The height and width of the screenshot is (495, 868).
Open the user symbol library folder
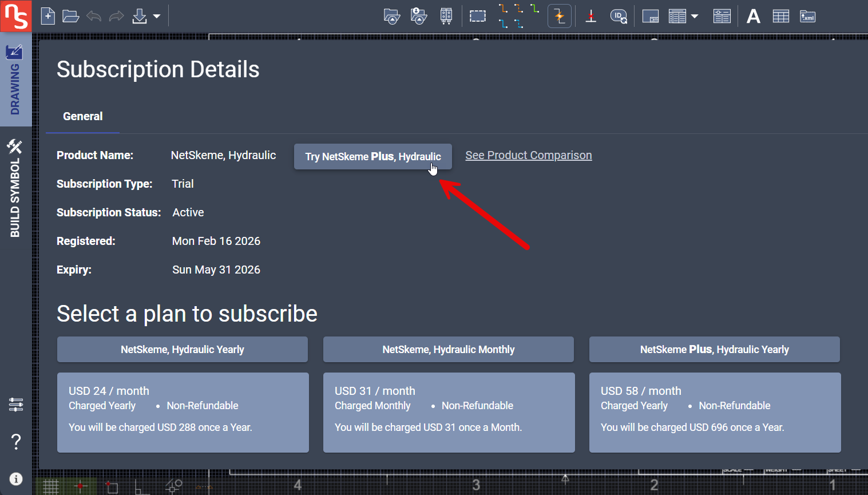click(x=419, y=16)
